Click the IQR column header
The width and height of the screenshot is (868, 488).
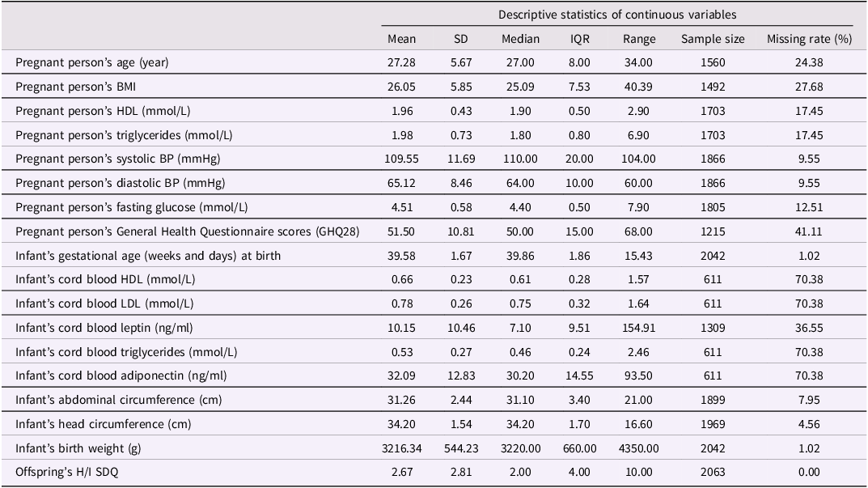[x=579, y=39]
